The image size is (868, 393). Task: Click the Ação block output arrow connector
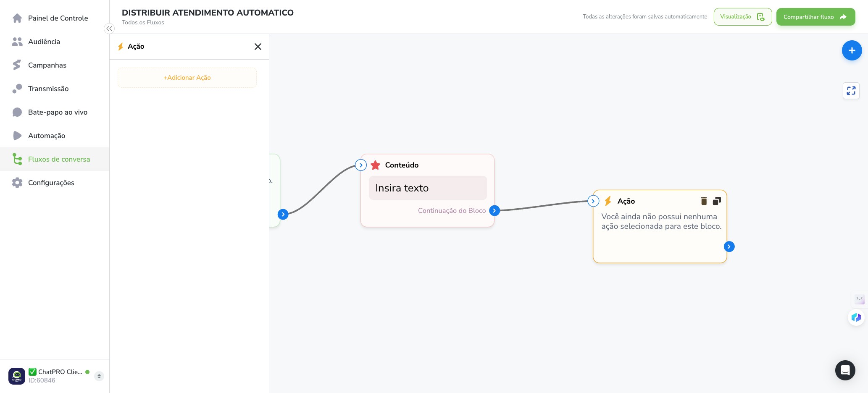[x=729, y=246]
